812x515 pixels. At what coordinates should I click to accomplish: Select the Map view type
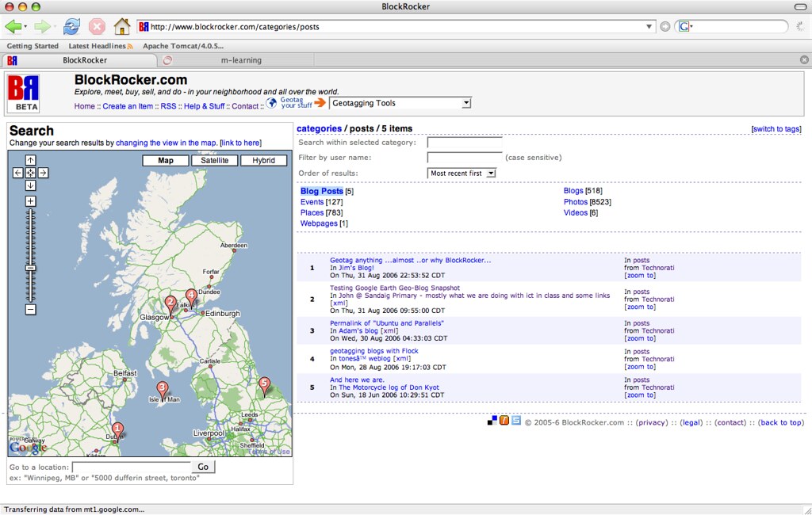click(x=166, y=161)
